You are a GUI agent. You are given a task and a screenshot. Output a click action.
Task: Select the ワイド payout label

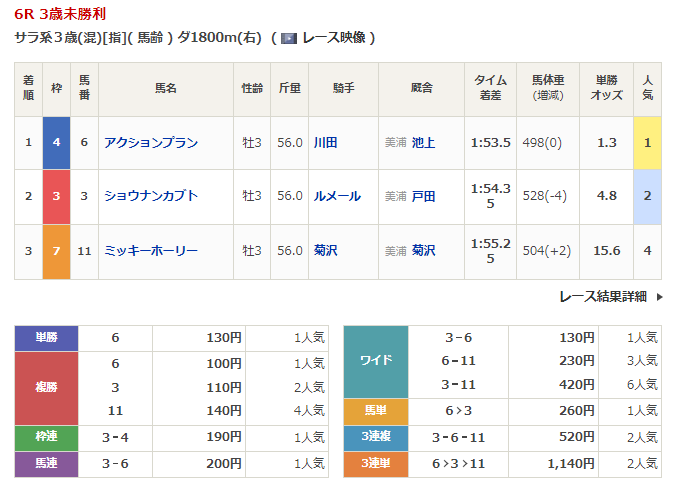[376, 361]
